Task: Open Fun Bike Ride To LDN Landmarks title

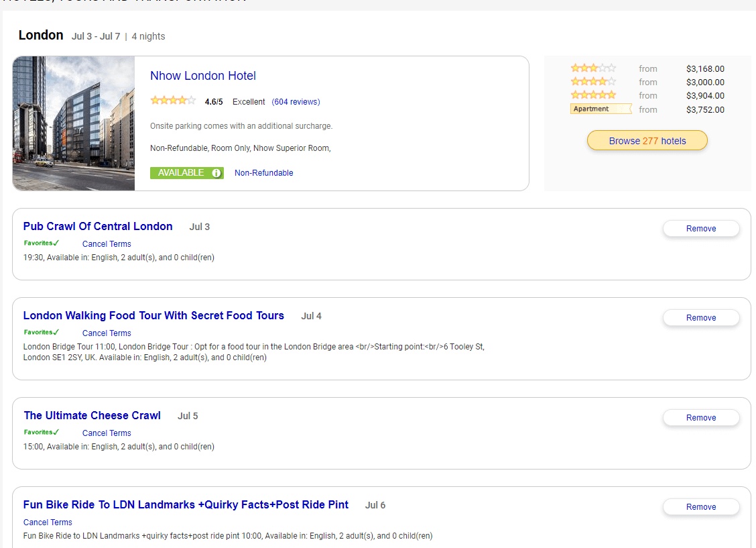Action: tap(186, 504)
